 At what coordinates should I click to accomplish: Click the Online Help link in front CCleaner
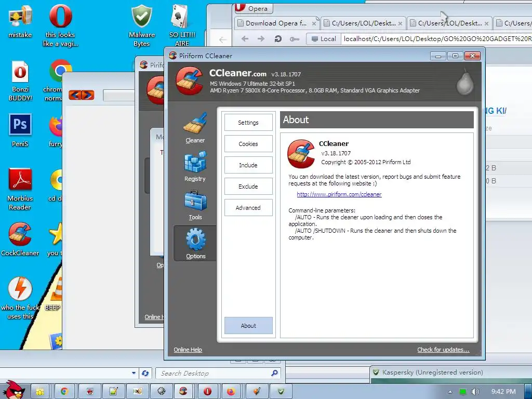click(188, 350)
